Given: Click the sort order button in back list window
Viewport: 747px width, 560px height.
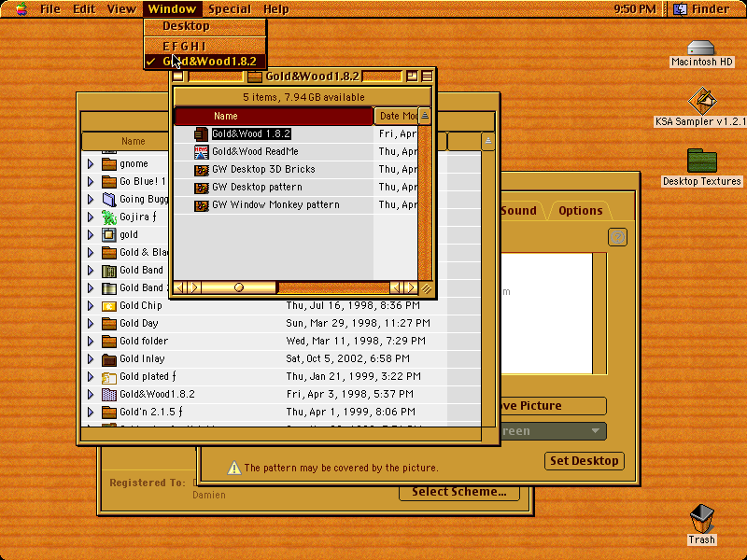Looking at the screenshot, I should pyautogui.click(x=487, y=141).
